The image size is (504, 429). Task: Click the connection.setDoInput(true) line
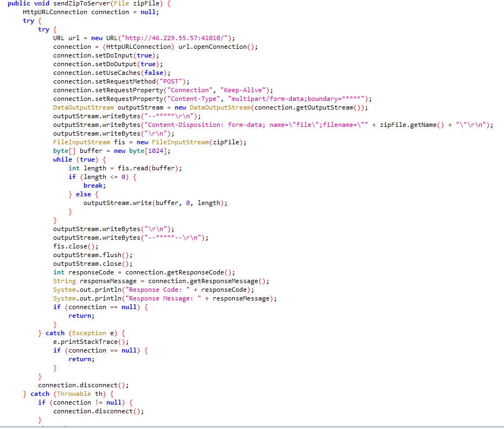click(106, 55)
